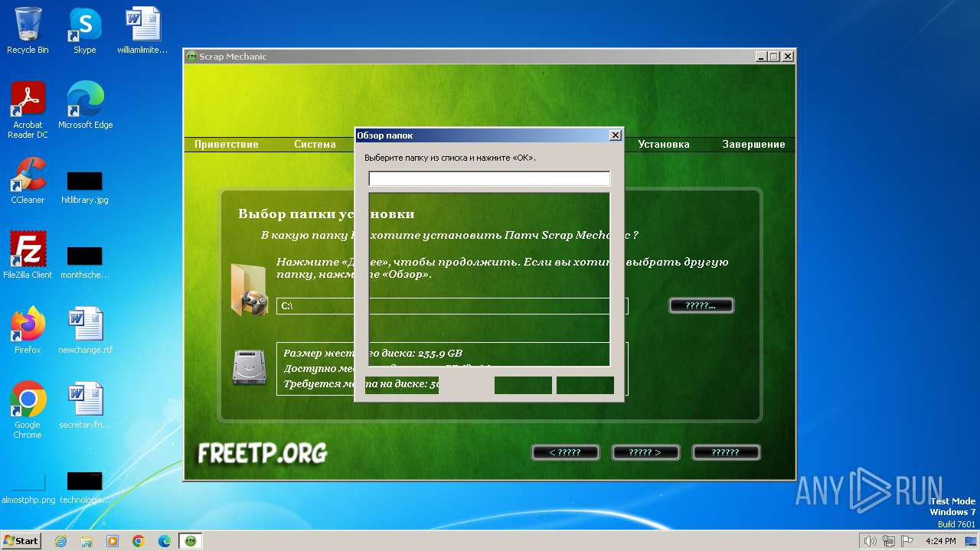This screenshot has height=551, width=980.
Task: Click the C:\ installation path field
Action: [x=452, y=306]
